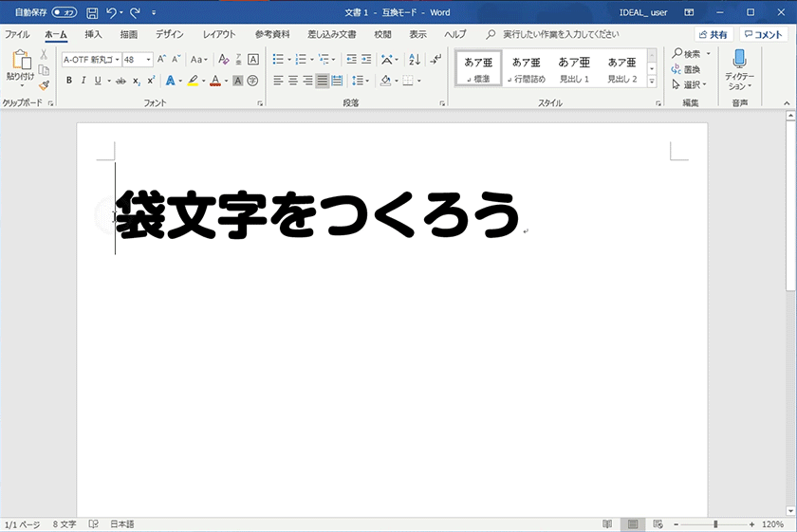The image size is (797, 532).
Task: Apply superscript formatting
Action: 151,81
